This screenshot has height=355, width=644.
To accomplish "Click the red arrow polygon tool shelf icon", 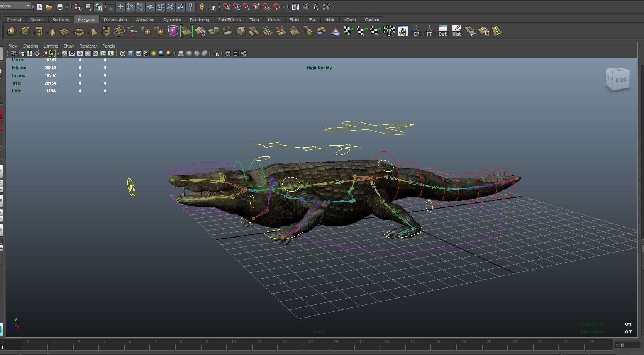I will click(132, 31).
